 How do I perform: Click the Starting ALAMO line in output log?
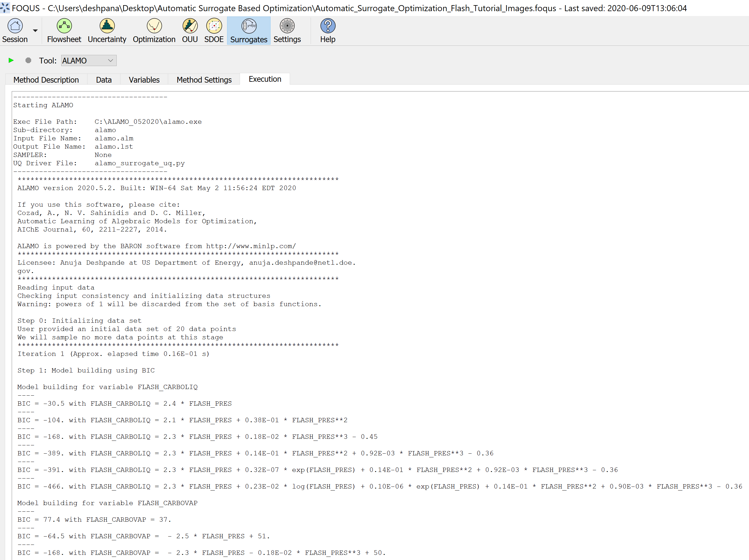click(x=43, y=105)
